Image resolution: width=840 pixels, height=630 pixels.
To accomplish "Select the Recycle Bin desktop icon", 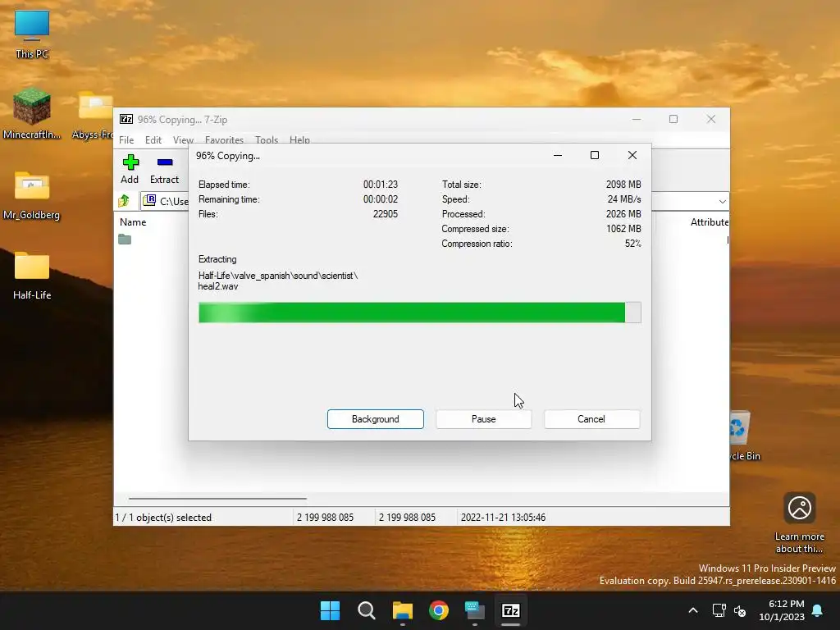I will [742, 435].
